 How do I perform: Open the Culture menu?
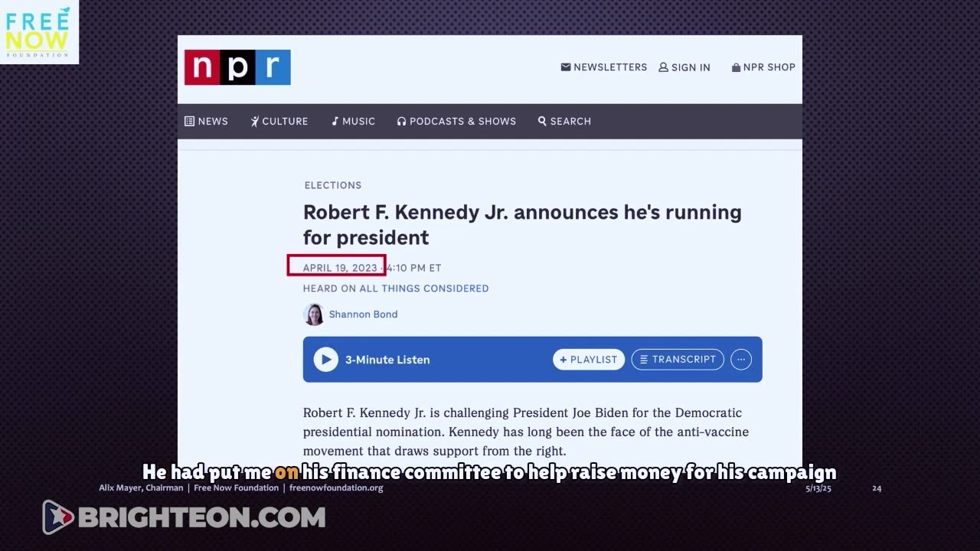(x=279, y=121)
